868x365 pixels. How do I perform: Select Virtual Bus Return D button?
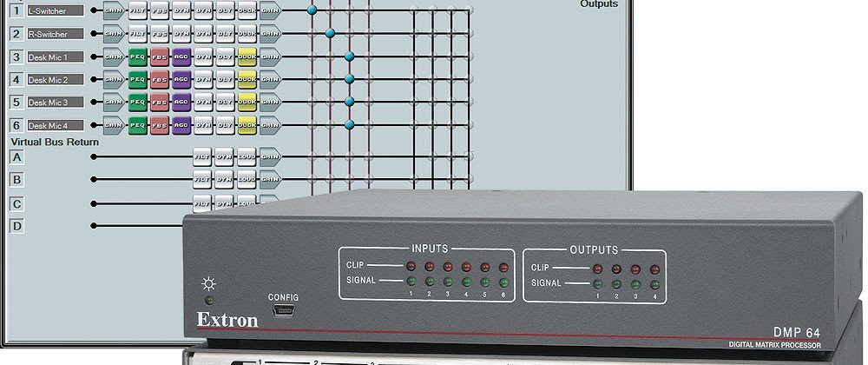coord(17,227)
